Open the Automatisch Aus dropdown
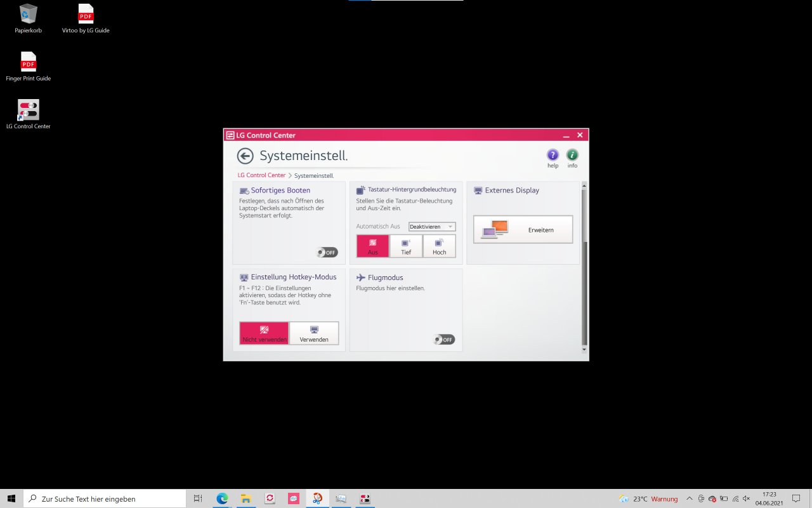 pos(432,227)
